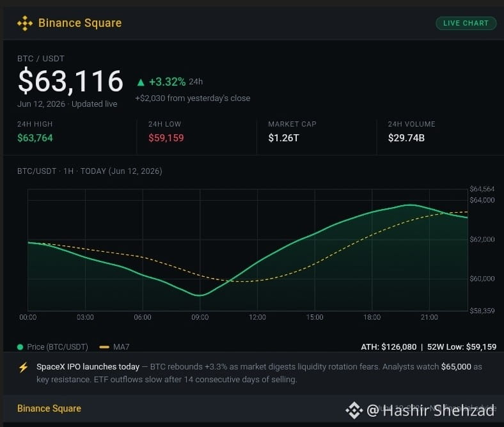Click the MARKET CAP label

(x=292, y=124)
